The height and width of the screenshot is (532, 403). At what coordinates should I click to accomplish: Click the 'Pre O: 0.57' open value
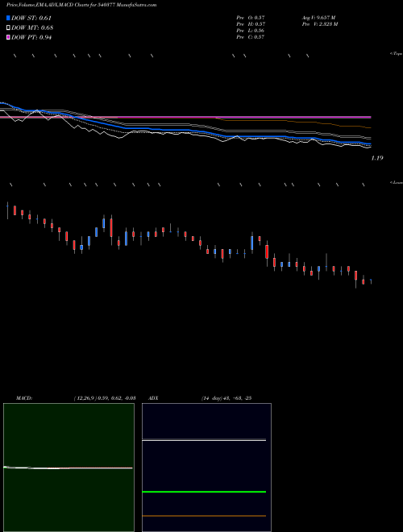(x=251, y=17)
